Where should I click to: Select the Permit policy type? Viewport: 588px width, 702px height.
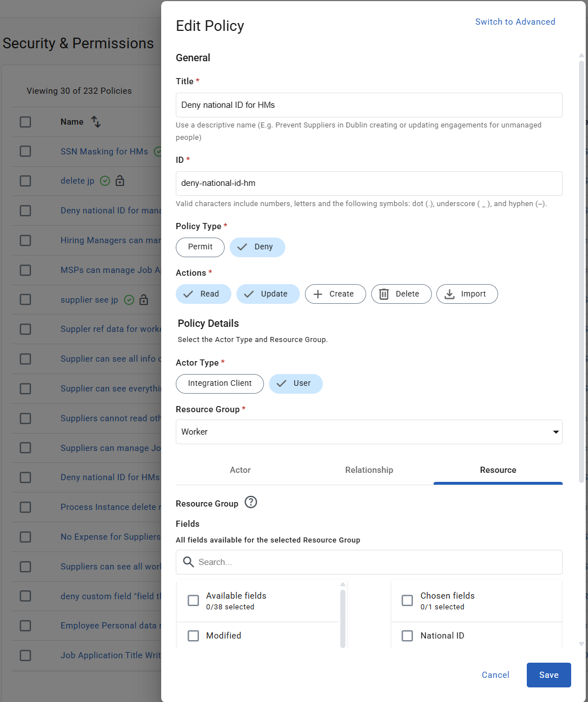200,247
